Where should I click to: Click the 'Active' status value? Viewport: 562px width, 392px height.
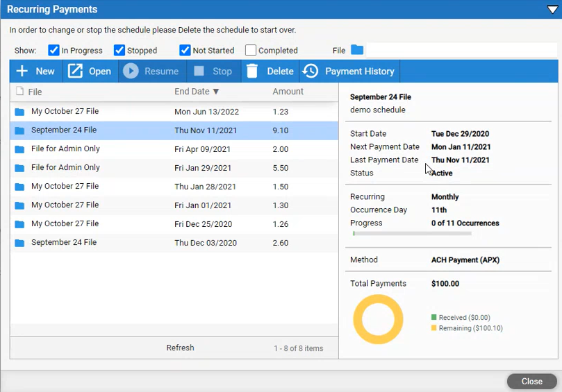point(442,173)
